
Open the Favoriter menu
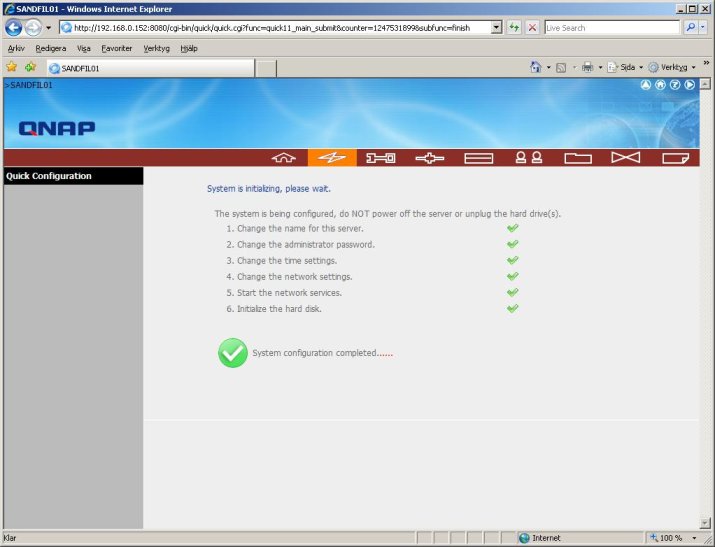pos(116,47)
